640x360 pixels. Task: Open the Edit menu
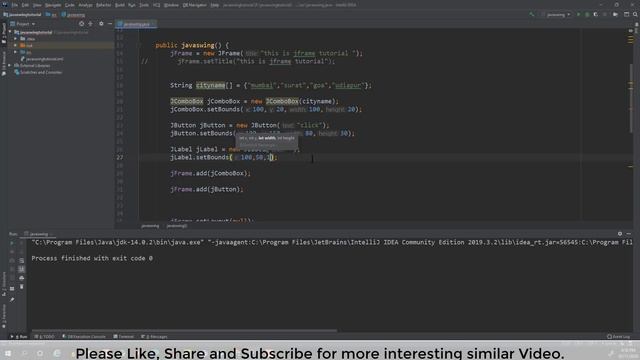click(x=25, y=5)
